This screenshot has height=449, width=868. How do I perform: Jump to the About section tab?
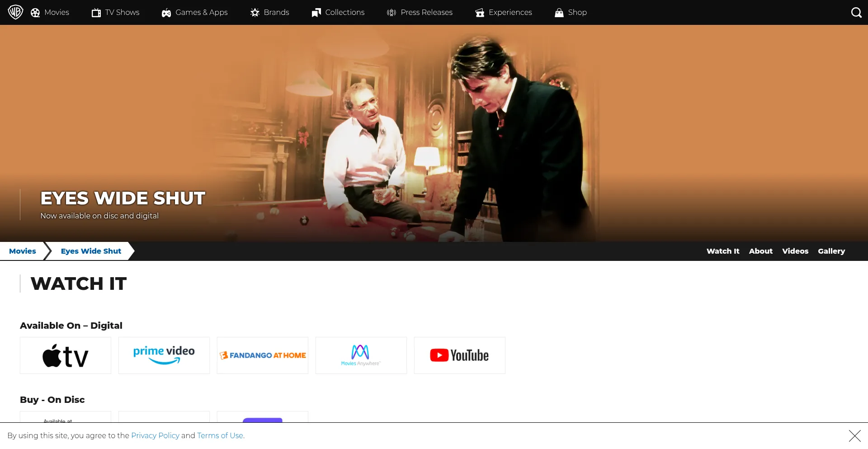(760, 251)
